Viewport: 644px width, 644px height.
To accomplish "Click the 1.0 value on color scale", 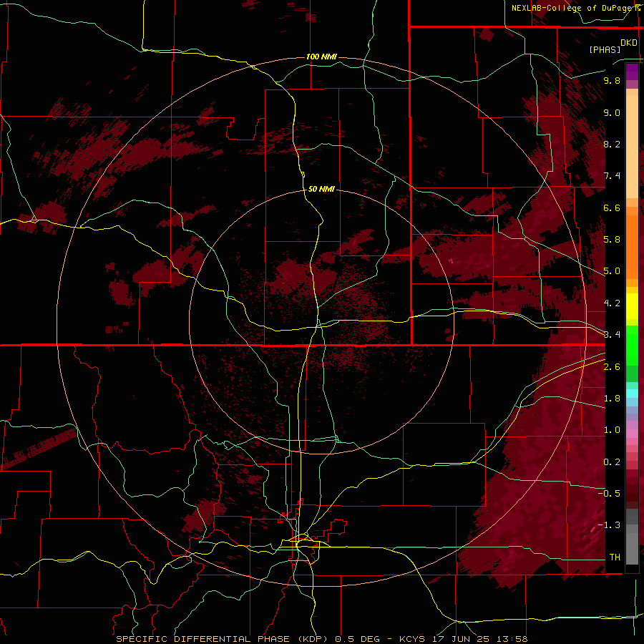I will click(612, 430).
